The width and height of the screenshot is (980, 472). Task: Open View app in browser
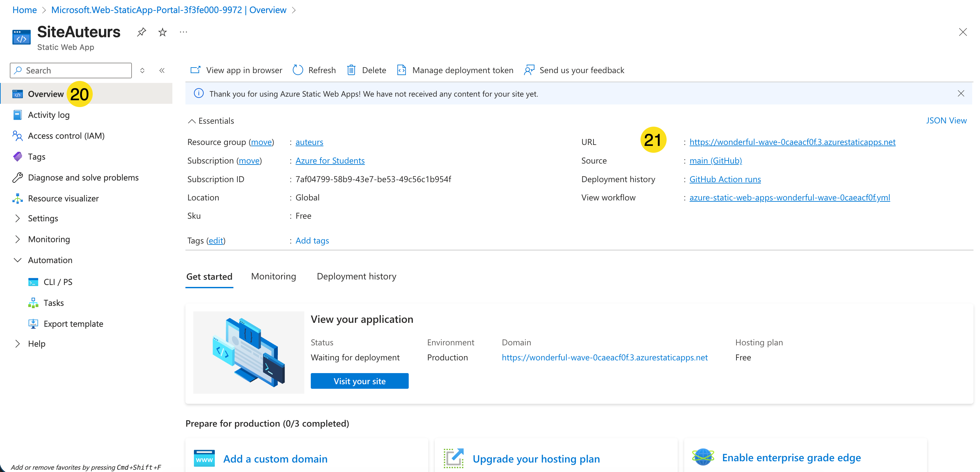(235, 70)
